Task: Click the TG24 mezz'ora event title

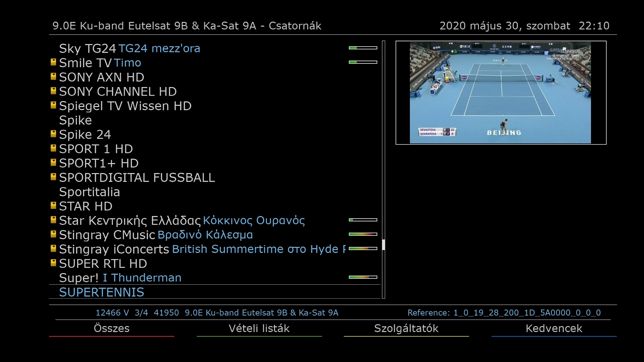Action: click(x=159, y=48)
